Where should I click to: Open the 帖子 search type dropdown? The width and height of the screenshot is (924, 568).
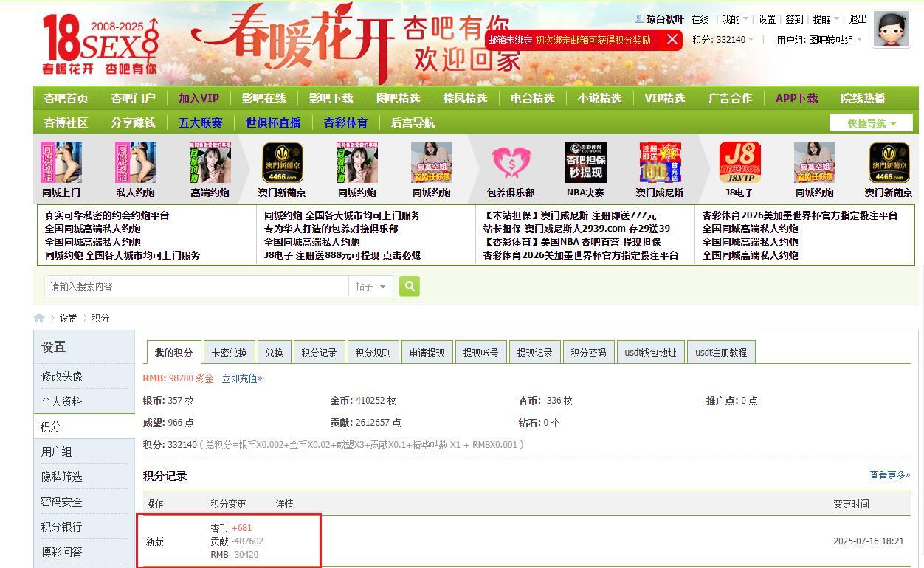point(370,286)
